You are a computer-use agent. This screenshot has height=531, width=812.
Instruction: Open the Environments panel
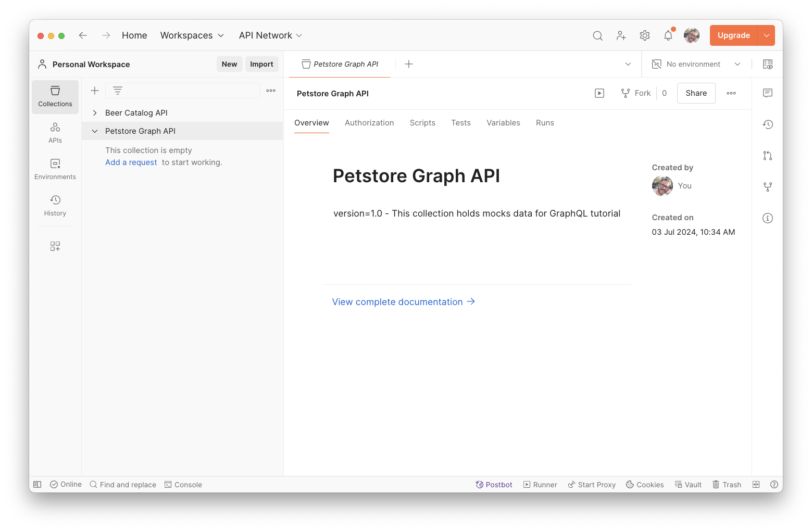pos(55,168)
